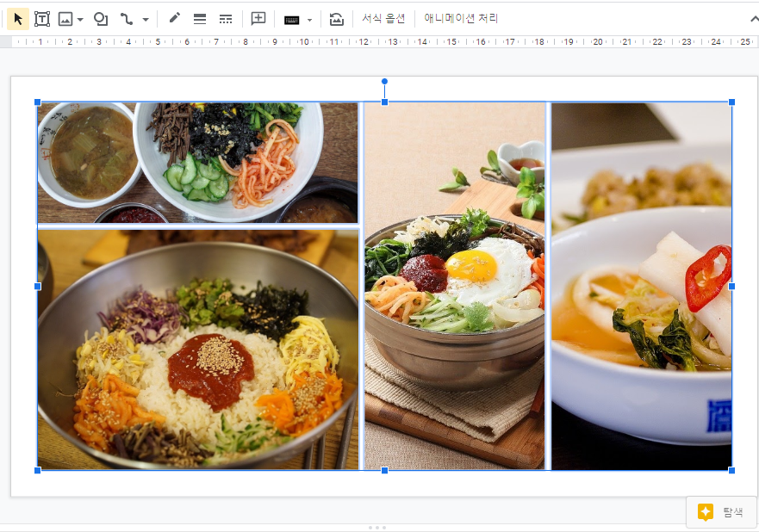Image resolution: width=759 pixels, height=532 pixels.
Task: Click the rotation handle above the collage
Action: pos(384,81)
